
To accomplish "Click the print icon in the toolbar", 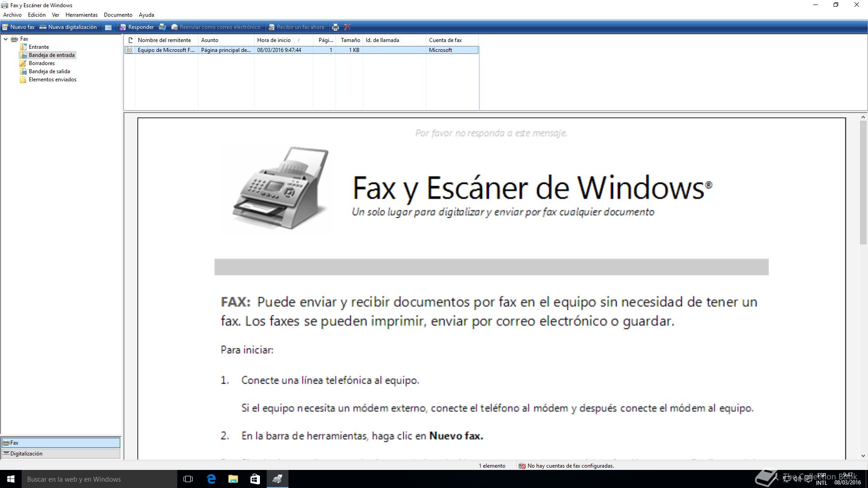I will [x=335, y=27].
